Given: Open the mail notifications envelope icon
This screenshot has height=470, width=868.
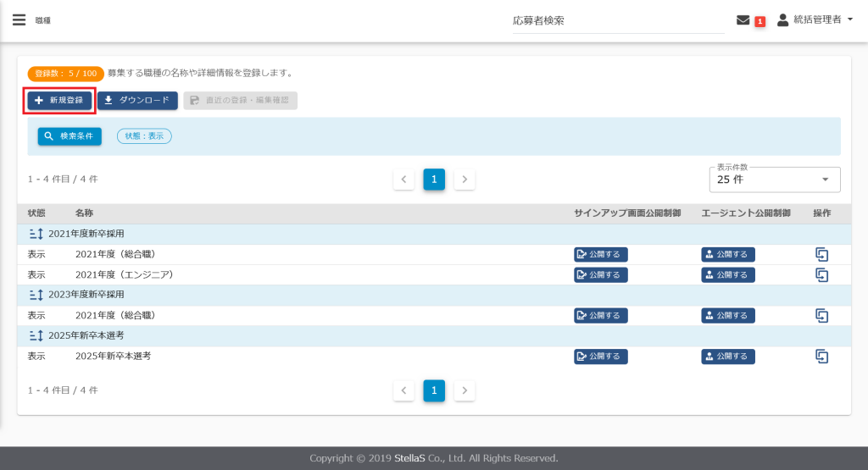Looking at the screenshot, I should [x=743, y=20].
